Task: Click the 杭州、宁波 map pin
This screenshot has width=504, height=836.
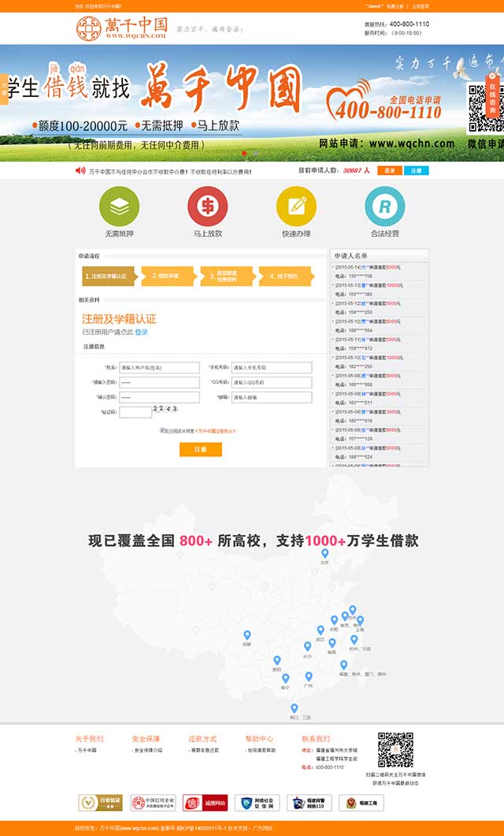Action: click(354, 640)
